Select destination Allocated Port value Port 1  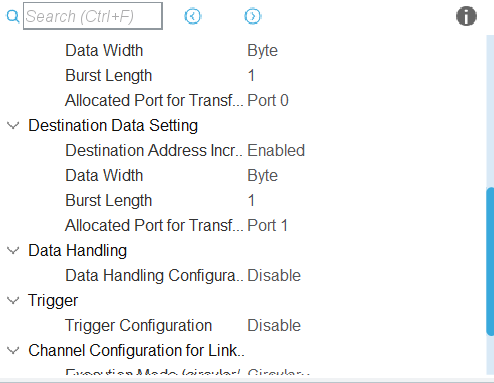[267, 225]
